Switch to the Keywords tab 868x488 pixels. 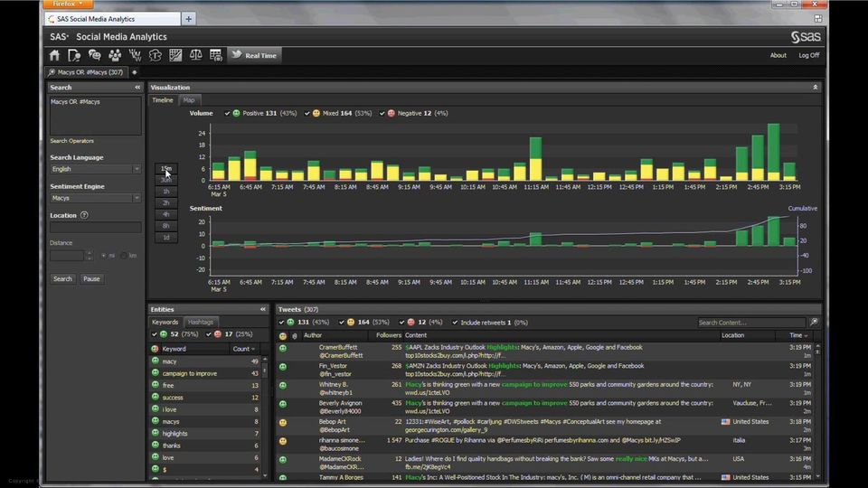[165, 322]
